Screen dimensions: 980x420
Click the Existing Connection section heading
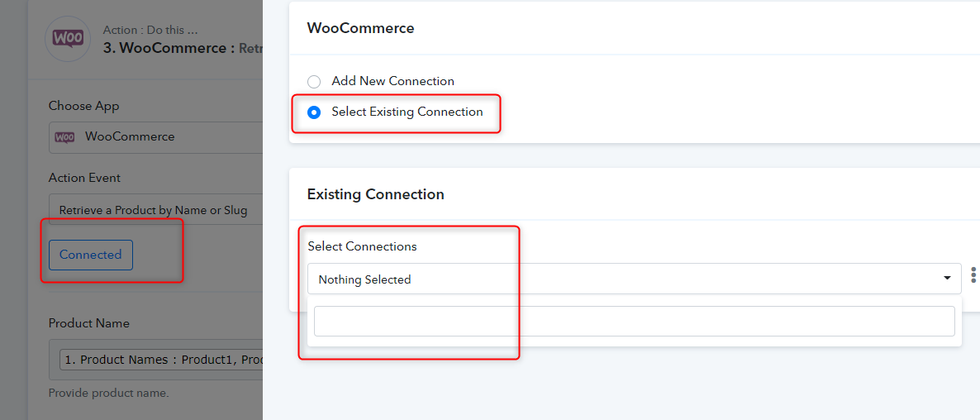click(376, 194)
